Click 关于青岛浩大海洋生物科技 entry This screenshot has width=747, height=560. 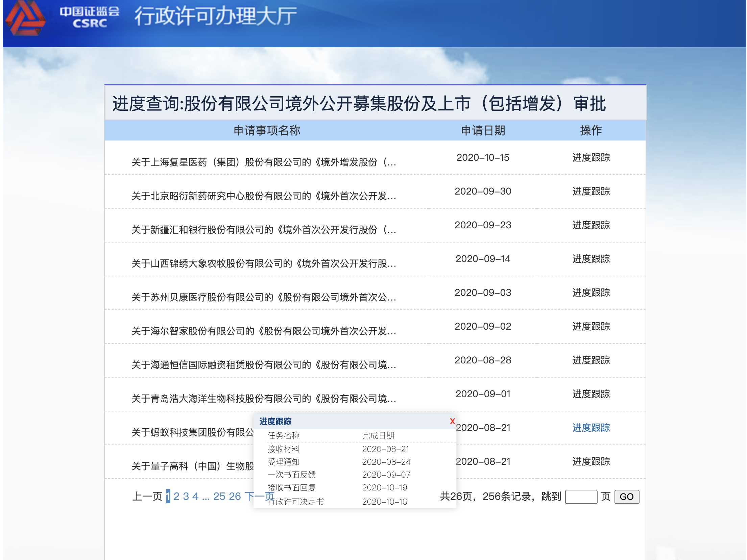pos(264,399)
